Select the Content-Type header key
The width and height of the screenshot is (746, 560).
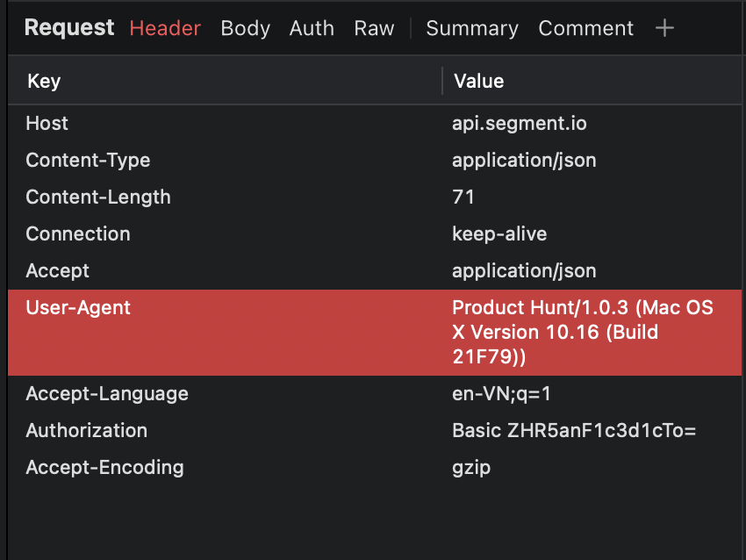[x=88, y=161]
